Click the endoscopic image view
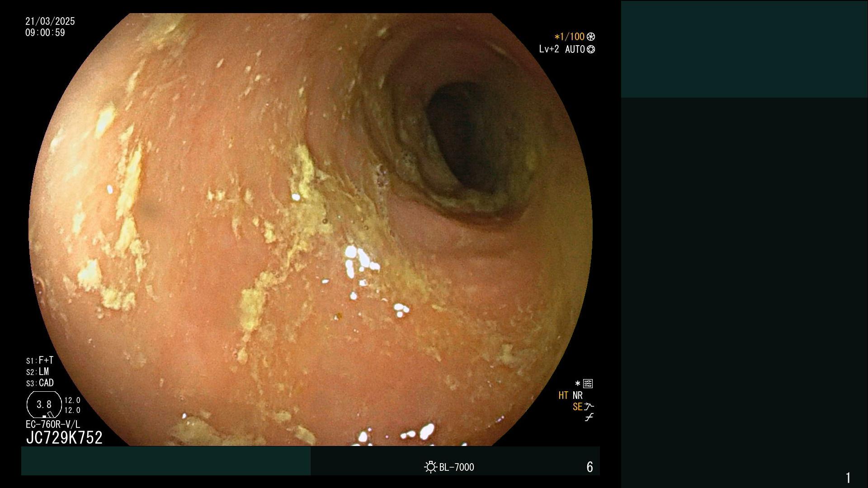Viewport: 868px width, 488px height. click(x=311, y=230)
